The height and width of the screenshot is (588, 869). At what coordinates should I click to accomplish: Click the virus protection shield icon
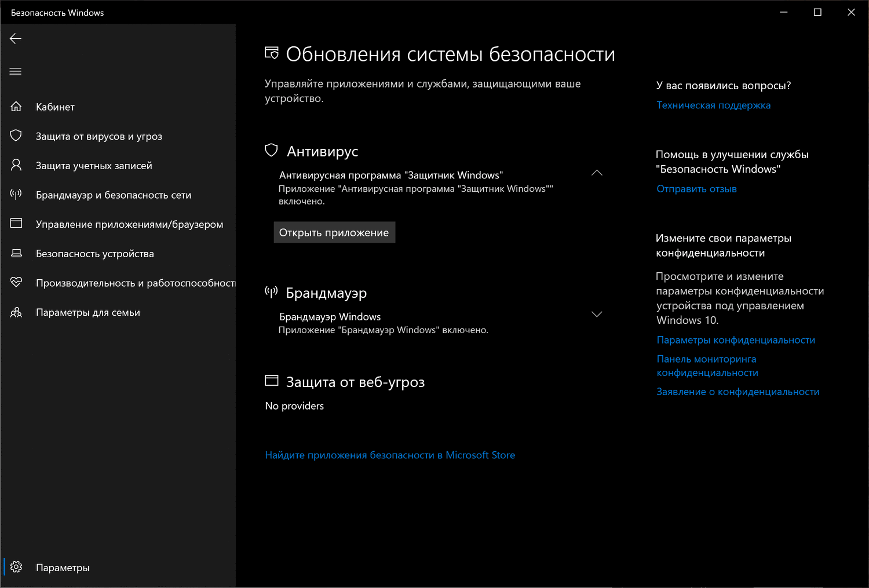[x=16, y=136]
